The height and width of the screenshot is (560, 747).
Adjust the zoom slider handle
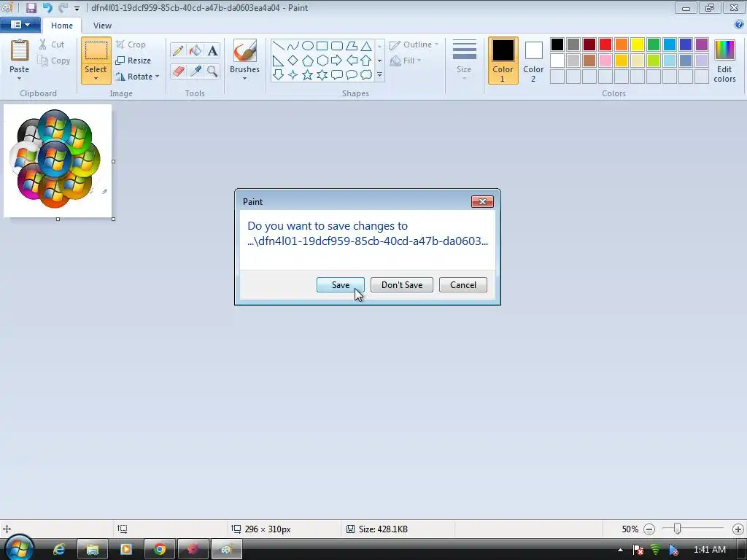[677, 529]
